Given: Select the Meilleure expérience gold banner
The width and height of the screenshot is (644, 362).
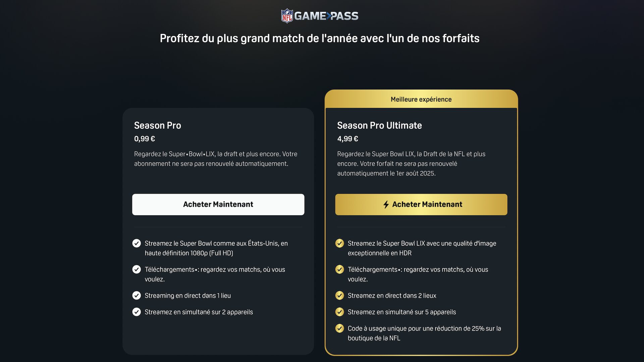Looking at the screenshot, I should (x=421, y=99).
